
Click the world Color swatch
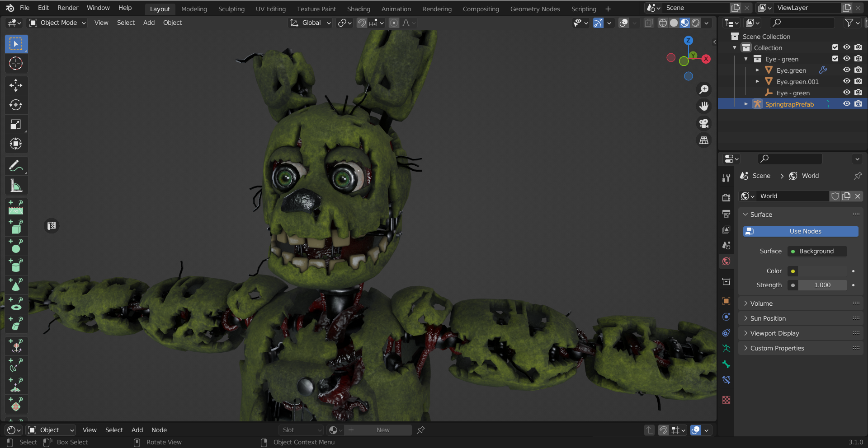point(822,271)
